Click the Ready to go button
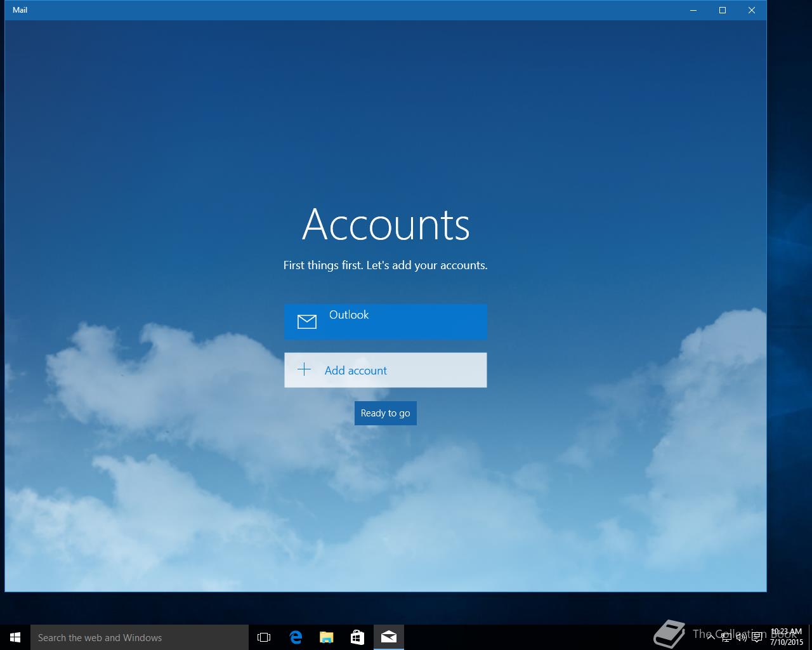The image size is (812, 650). tap(385, 413)
